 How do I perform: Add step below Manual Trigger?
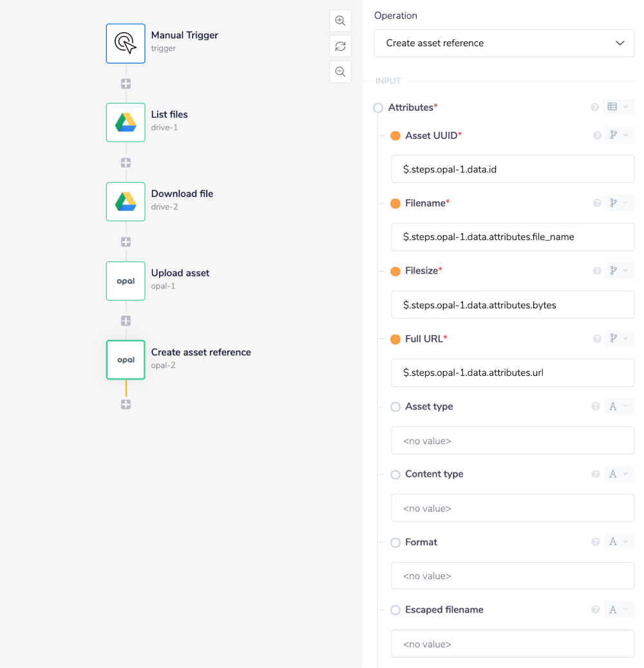126,84
